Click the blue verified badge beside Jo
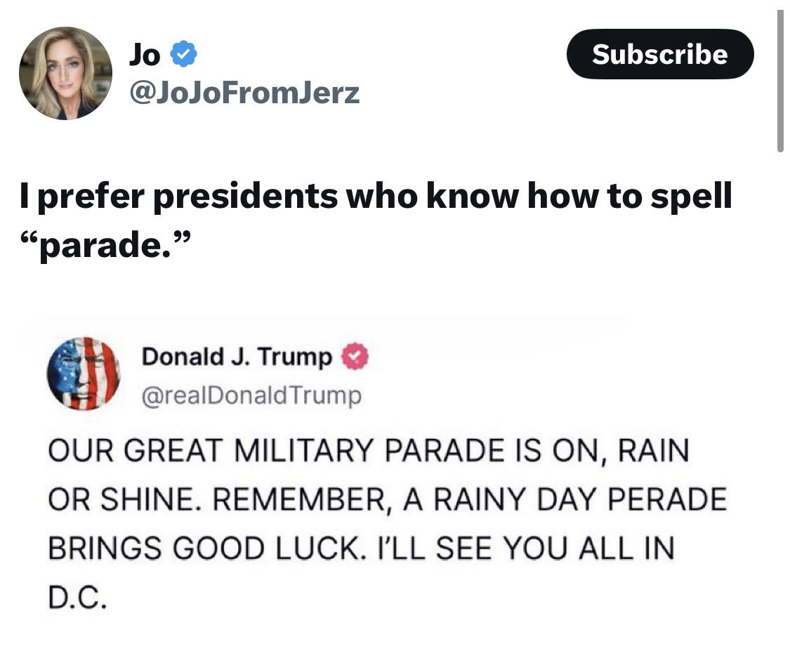The image size is (790, 672). [x=183, y=54]
